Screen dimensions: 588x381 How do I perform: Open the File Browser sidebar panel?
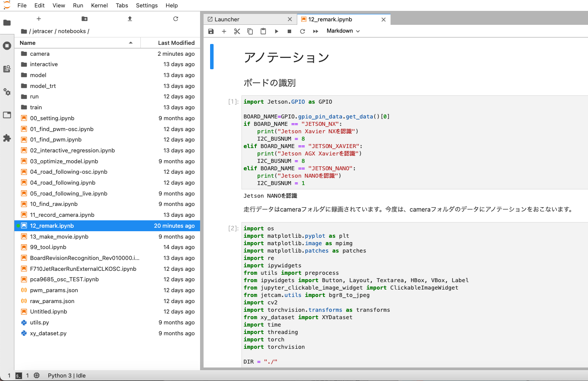coord(7,23)
